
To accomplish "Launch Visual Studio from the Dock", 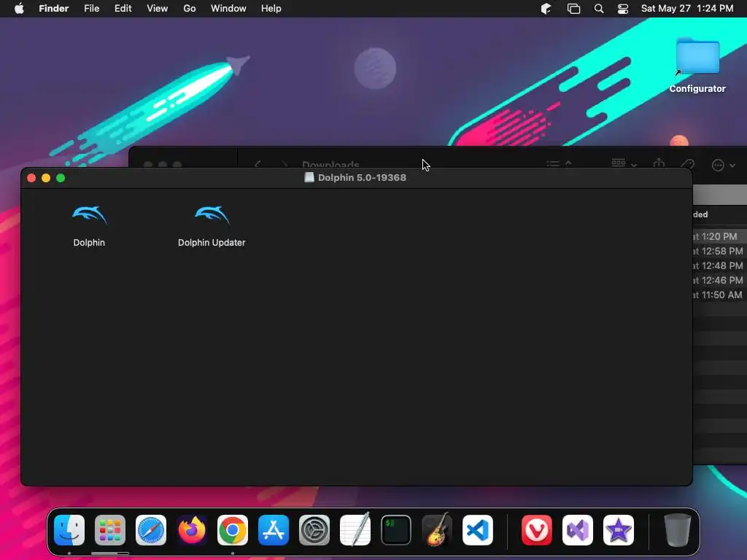I will [578, 530].
